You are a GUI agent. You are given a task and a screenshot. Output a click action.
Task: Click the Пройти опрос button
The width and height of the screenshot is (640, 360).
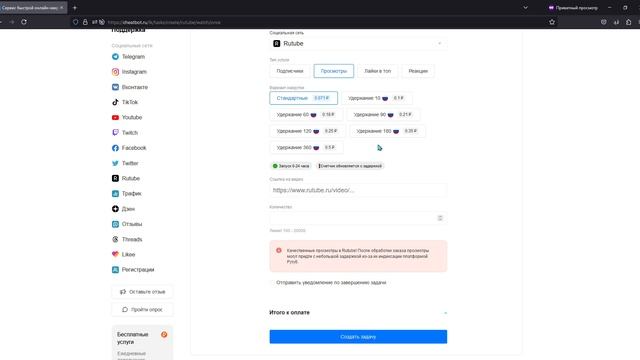[142, 310]
